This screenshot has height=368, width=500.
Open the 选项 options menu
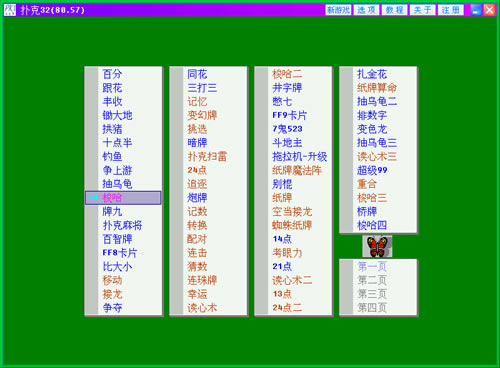coord(366,10)
